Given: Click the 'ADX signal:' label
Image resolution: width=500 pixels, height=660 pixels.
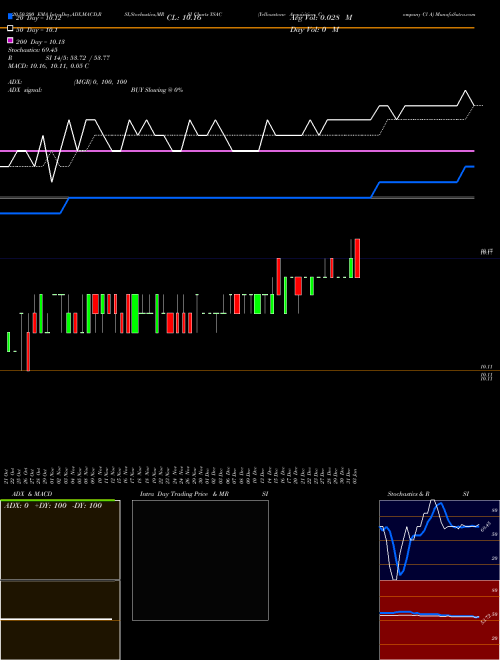Looking at the screenshot, I should tap(25, 90).
